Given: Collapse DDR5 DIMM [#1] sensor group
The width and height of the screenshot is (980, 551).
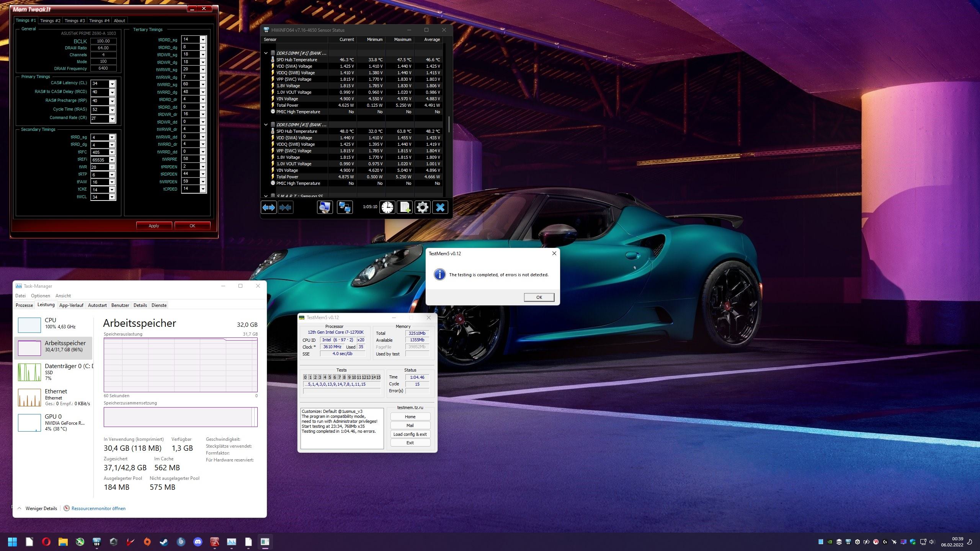Looking at the screenshot, I should pos(266,53).
